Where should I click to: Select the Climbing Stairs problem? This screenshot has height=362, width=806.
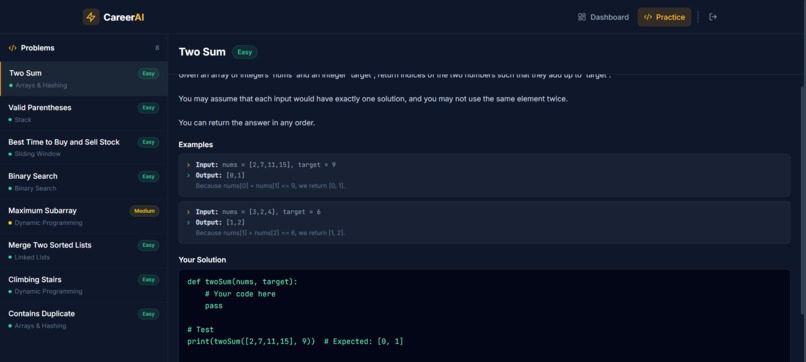[84, 285]
